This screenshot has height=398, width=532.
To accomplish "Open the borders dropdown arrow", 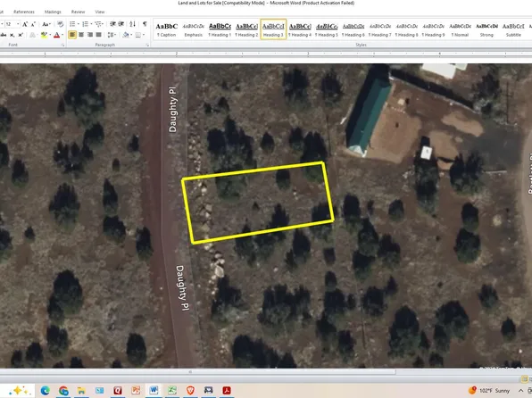I will click(144, 35).
